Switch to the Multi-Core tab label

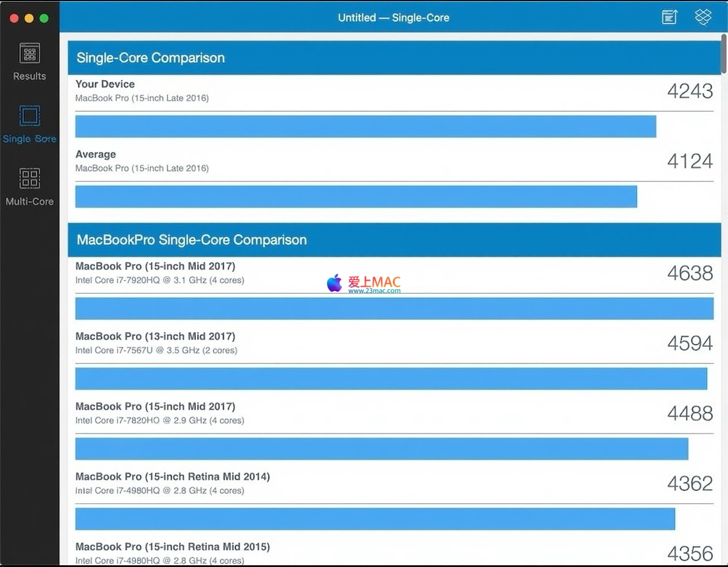tap(29, 202)
